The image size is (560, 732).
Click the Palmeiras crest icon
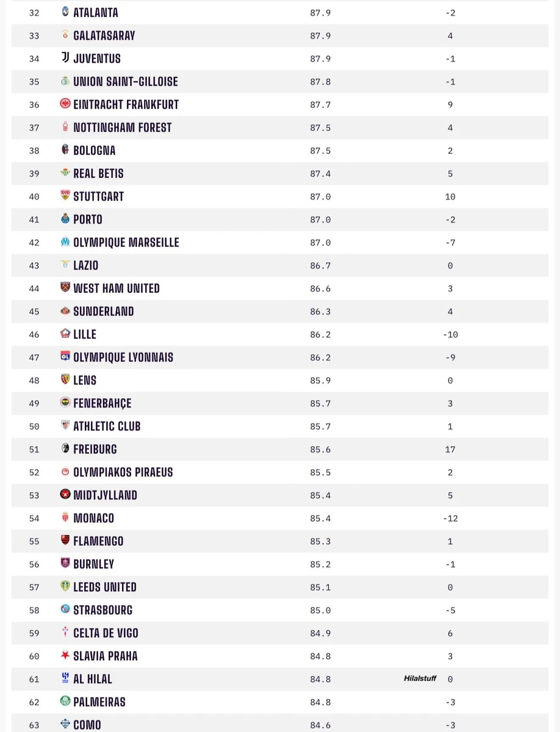(x=65, y=701)
